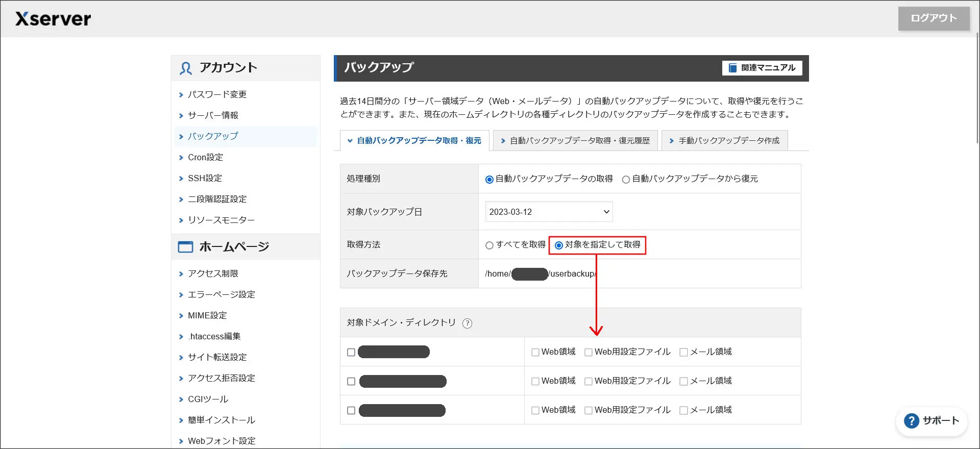
Task: Tick メール領域 in the second domain row
Action: coord(684,381)
